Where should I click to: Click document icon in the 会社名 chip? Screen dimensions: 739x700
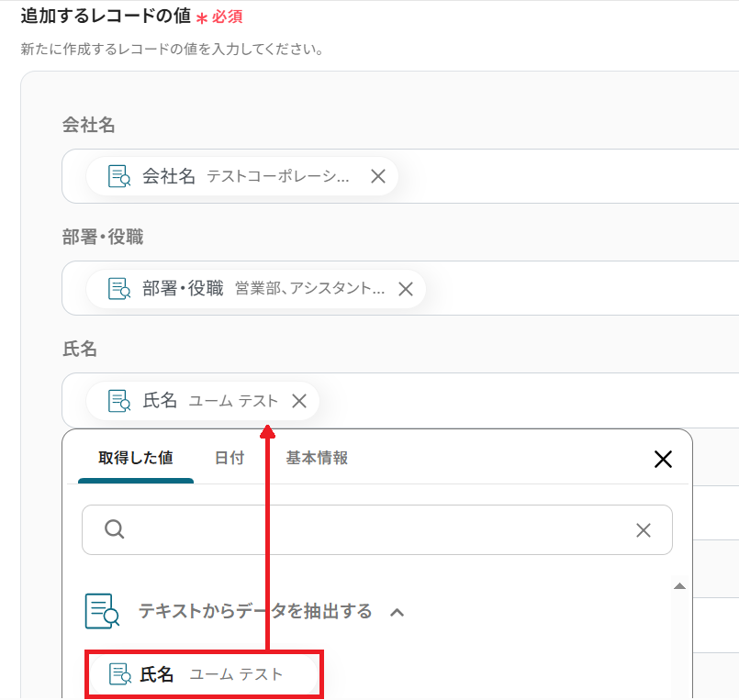pyautogui.click(x=119, y=177)
